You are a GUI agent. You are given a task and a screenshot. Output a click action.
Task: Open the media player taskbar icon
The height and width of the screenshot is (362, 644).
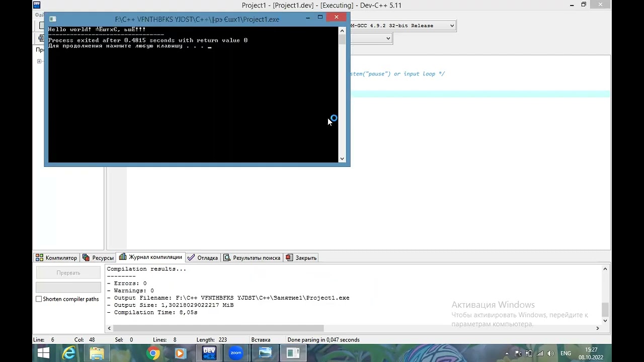click(x=180, y=353)
